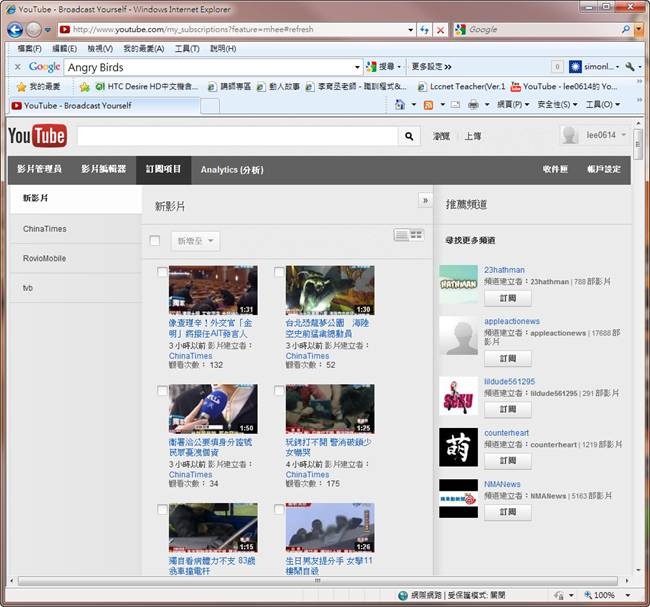Click the 上傳 upload link
The height and width of the screenshot is (607, 650).
[473, 136]
